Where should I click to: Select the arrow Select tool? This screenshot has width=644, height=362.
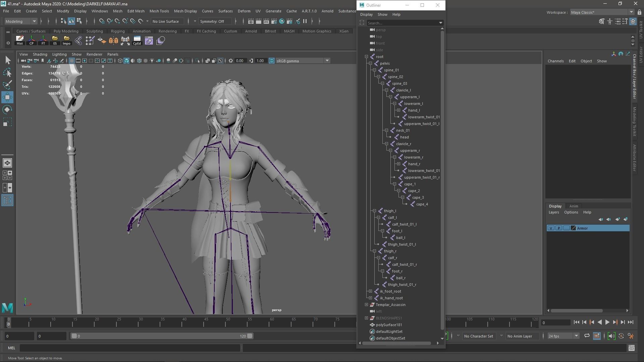[7, 60]
